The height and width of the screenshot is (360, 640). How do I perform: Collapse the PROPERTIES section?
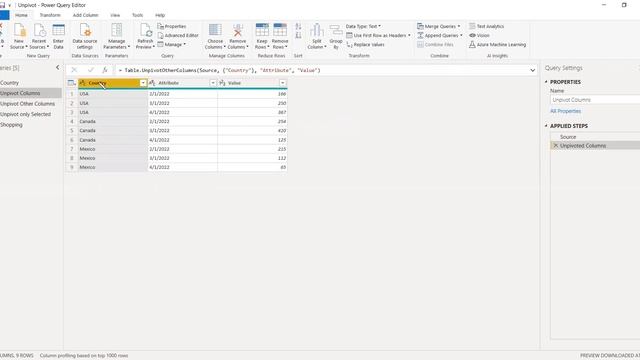546,82
